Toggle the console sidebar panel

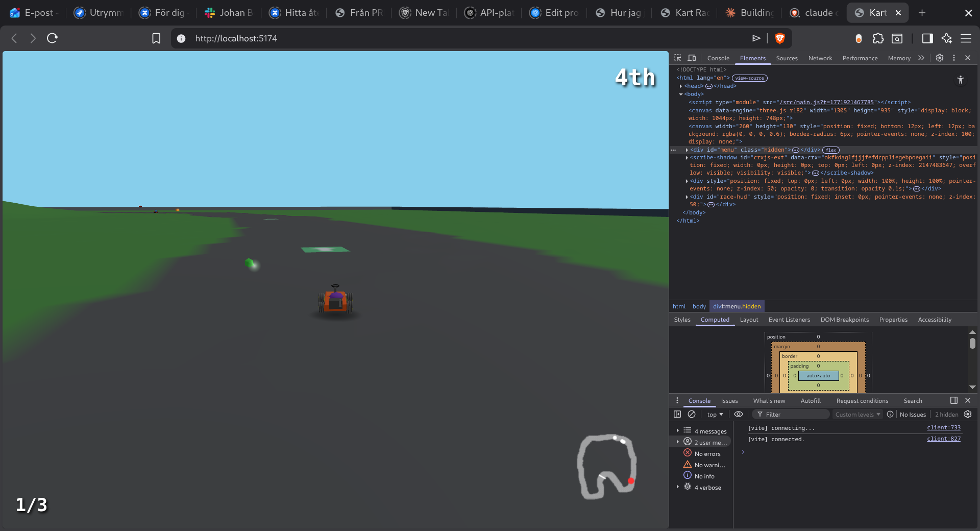(677, 414)
